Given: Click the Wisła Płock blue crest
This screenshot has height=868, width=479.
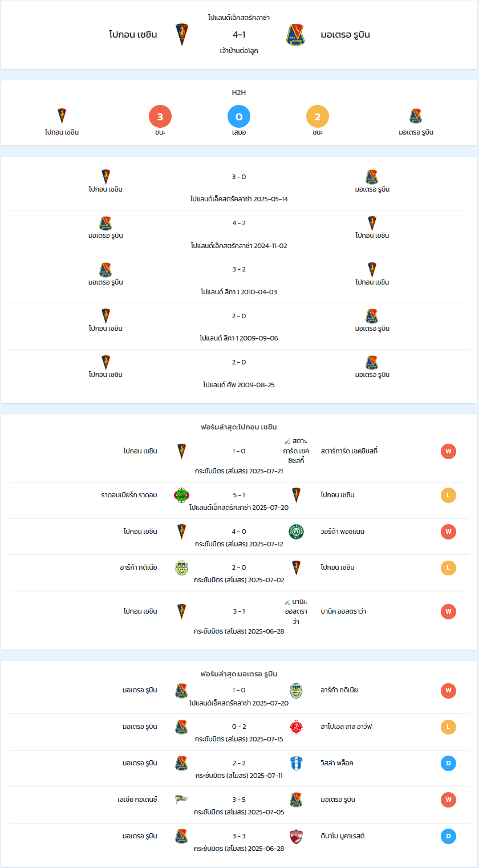Looking at the screenshot, I should 296,763.
